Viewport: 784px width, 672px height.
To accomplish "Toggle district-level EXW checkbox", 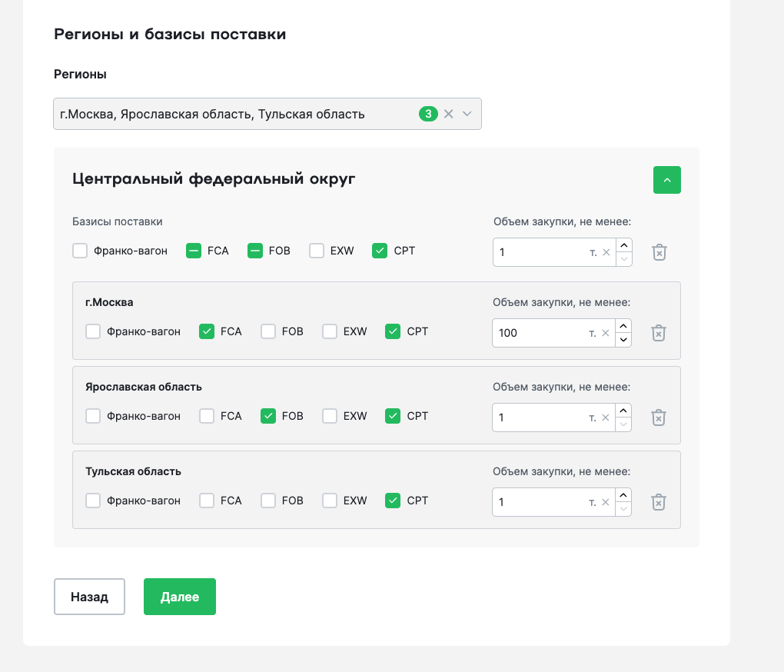I will 317,251.
